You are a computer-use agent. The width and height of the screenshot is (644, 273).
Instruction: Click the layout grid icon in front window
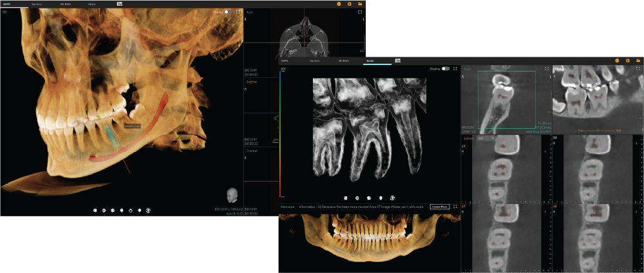pyautogui.click(x=398, y=61)
